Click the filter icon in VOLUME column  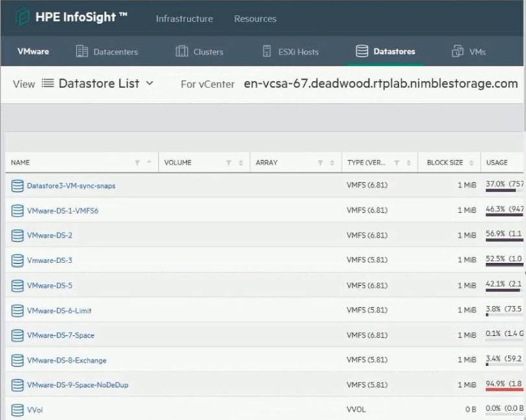[x=228, y=163]
